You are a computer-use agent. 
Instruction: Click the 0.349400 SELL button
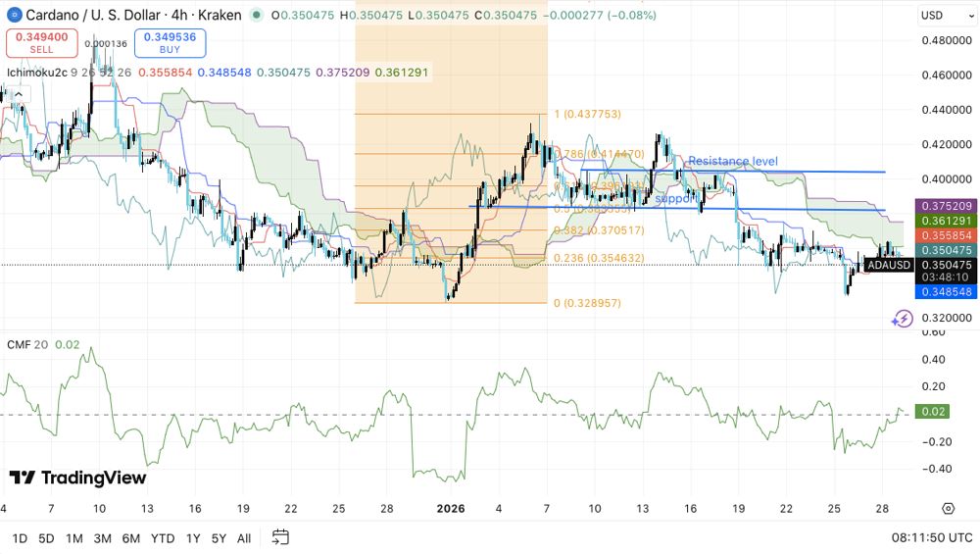tap(42, 42)
